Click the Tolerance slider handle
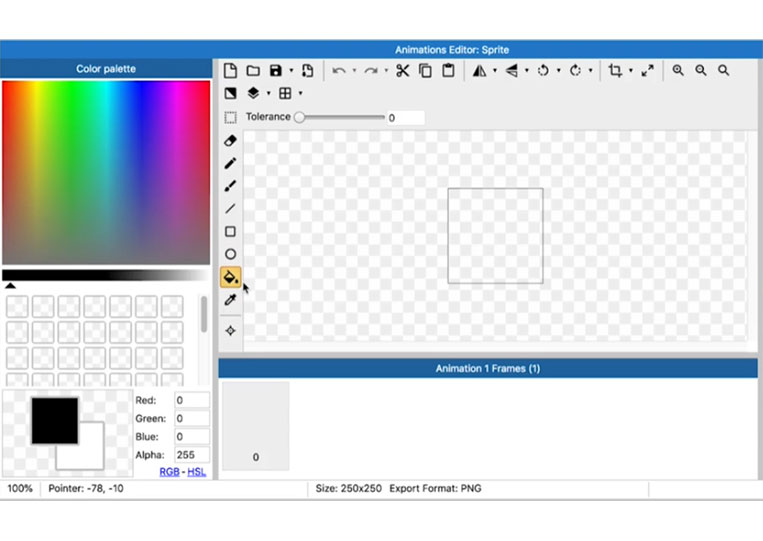The image size is (763, 541). 300,117
